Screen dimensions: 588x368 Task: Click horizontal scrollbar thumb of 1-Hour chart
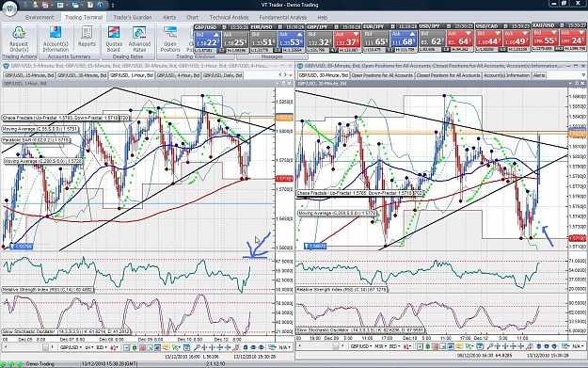(x=45, y=347)
